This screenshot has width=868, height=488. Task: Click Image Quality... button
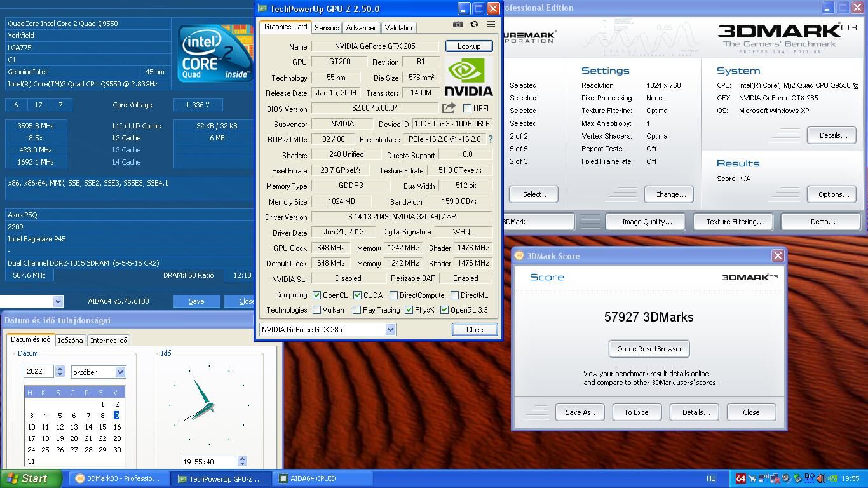coord(647,222)
